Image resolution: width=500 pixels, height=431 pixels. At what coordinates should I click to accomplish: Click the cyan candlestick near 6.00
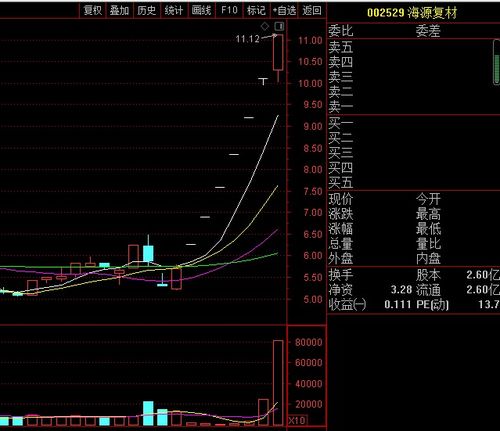tap(148, 253)
